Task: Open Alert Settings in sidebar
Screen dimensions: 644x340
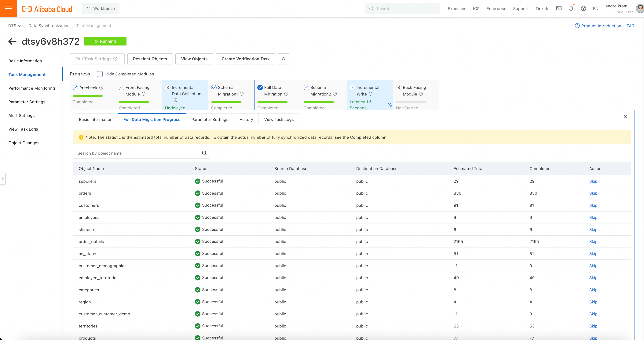Action: [x=21, y=115]
